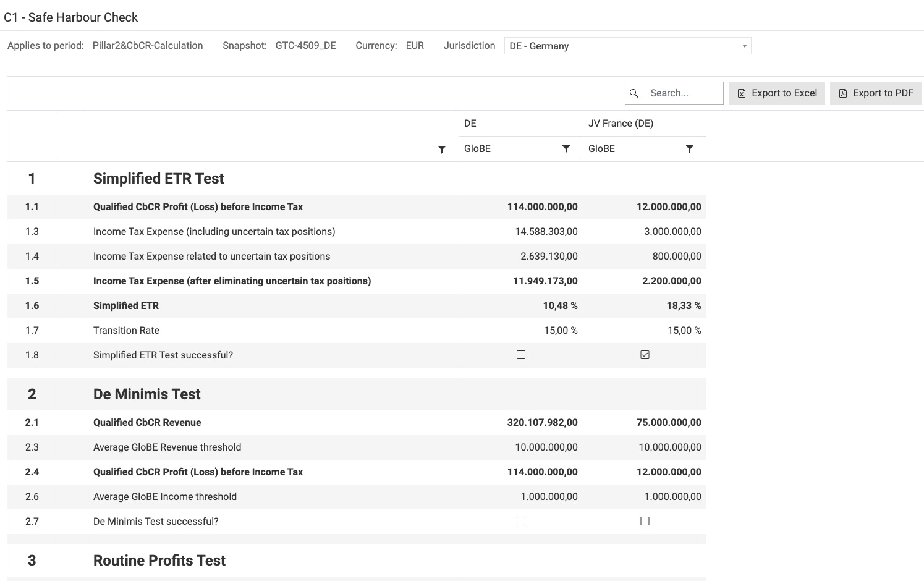Click the Excel file icon on export button
The width and height of the screenshot is (924, 581).
(x=742, y=93)
